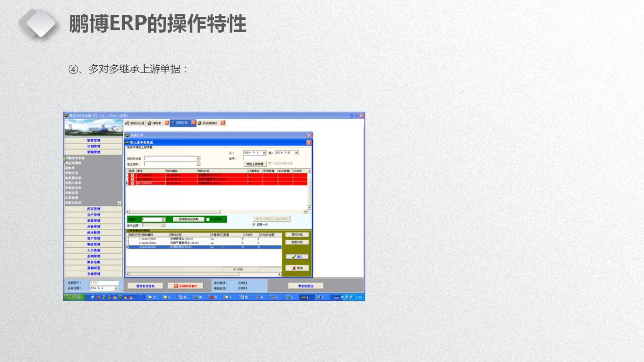Select the lower table row with code ZA11215010
This screenshot has height=362, width=644.
(204, 239)
